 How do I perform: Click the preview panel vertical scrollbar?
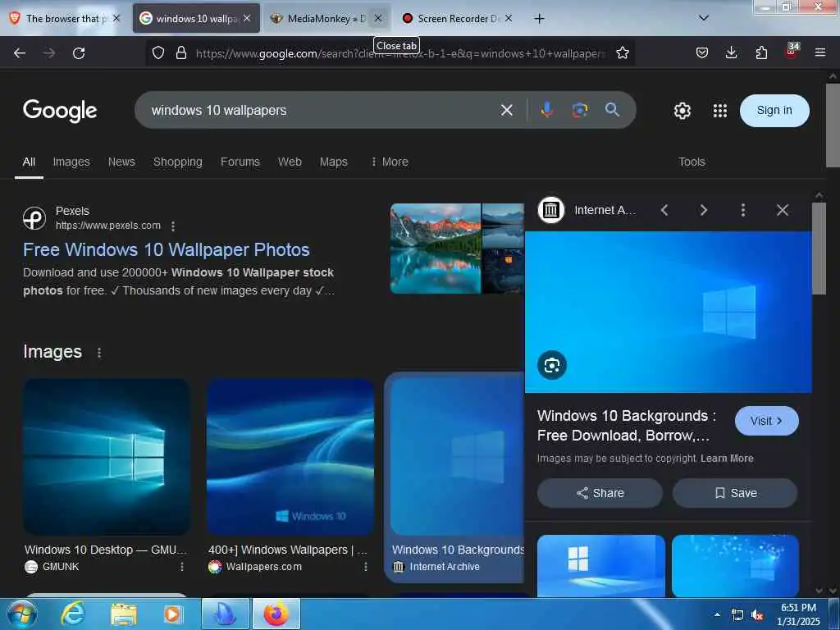coord(819,248)
